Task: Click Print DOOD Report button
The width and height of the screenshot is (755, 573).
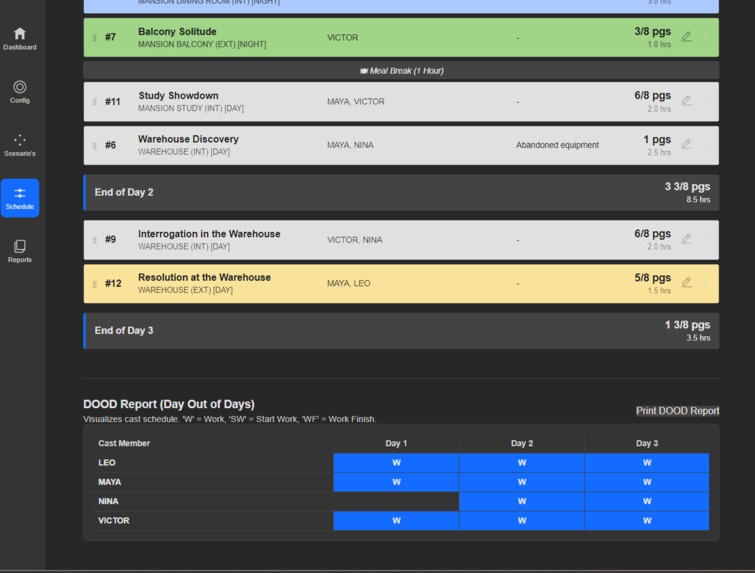Action: [x=677, y=411]
